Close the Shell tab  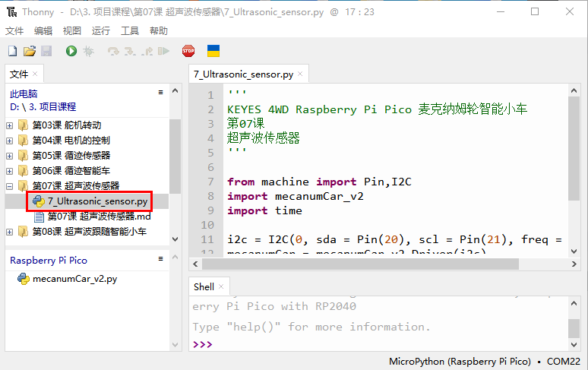click(x=221, y=286)
